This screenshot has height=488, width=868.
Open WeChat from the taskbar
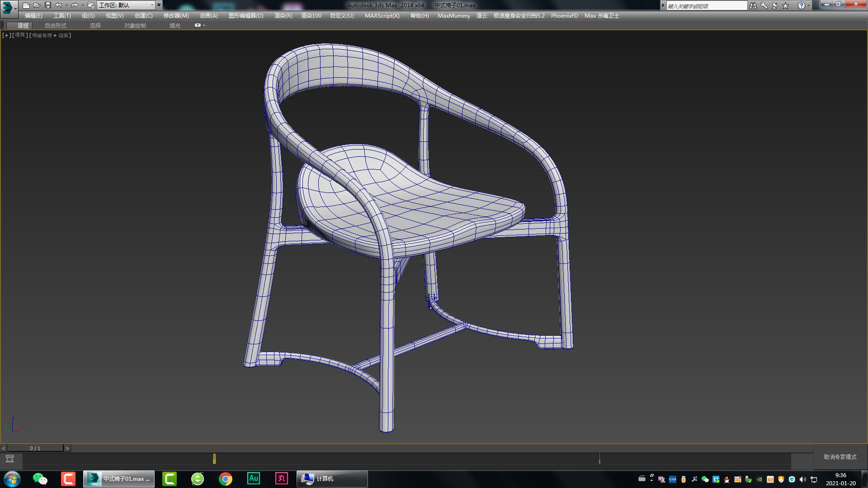39,479
